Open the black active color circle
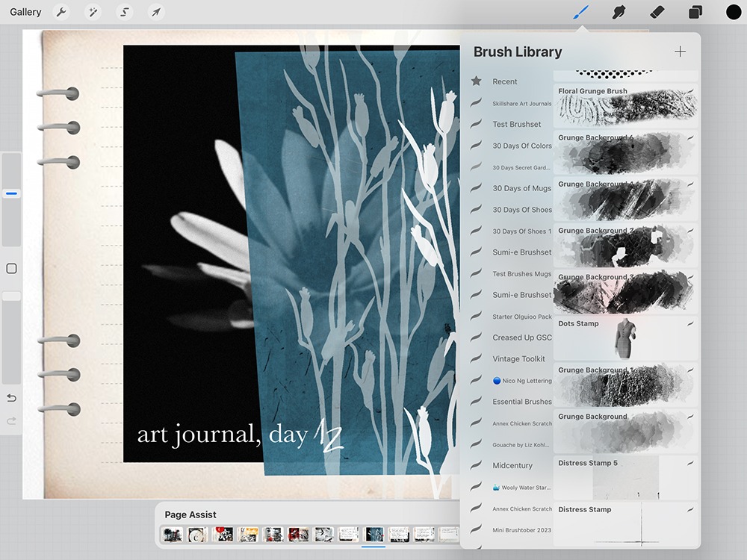This screenshot has height=560, width=747. (734, 12)
